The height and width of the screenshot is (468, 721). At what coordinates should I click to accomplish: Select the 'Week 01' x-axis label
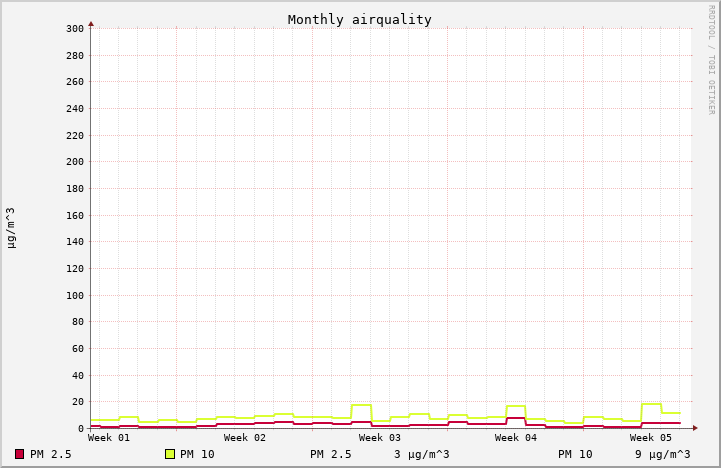click(x=109, y=438)
